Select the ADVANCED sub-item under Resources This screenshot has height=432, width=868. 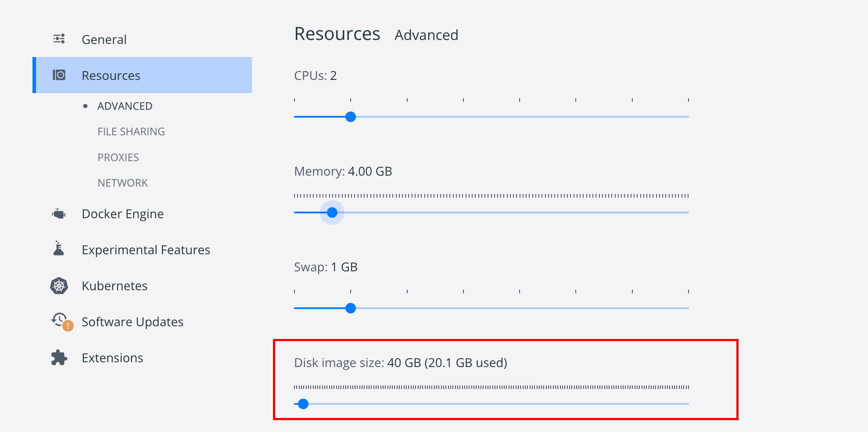coord(125,106)
